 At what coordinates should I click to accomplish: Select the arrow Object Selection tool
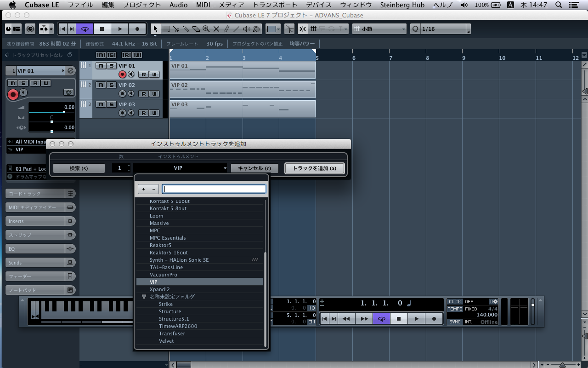(x=156, y=29)
